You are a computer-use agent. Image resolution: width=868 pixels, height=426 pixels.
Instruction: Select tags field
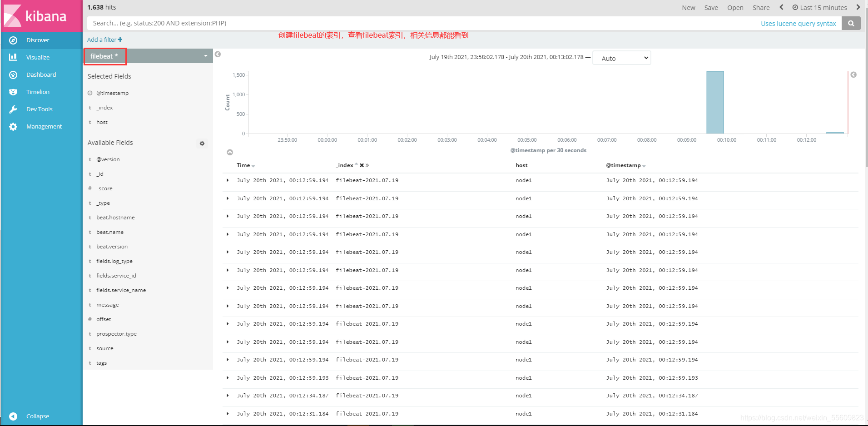pyautogui.click(x=101, y=363)
